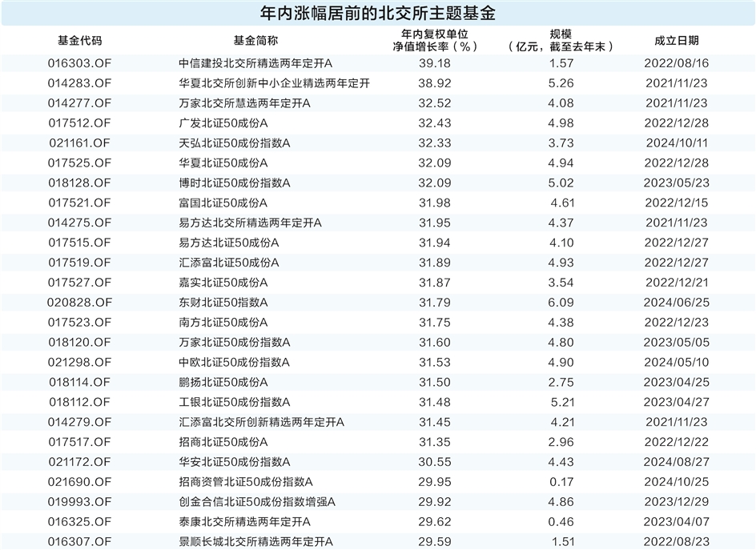Select fund code 021298.OF
This screenshot has height=550, width=756.
coord(79,362)
